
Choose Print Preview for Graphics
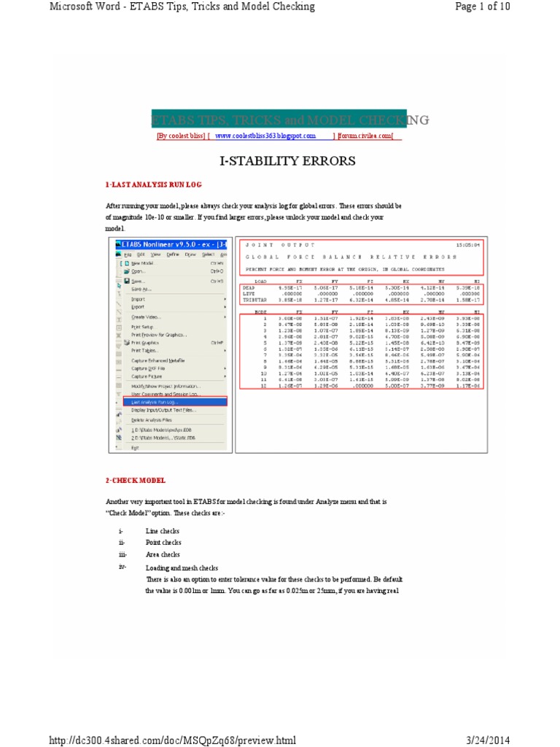coord(159,335)
